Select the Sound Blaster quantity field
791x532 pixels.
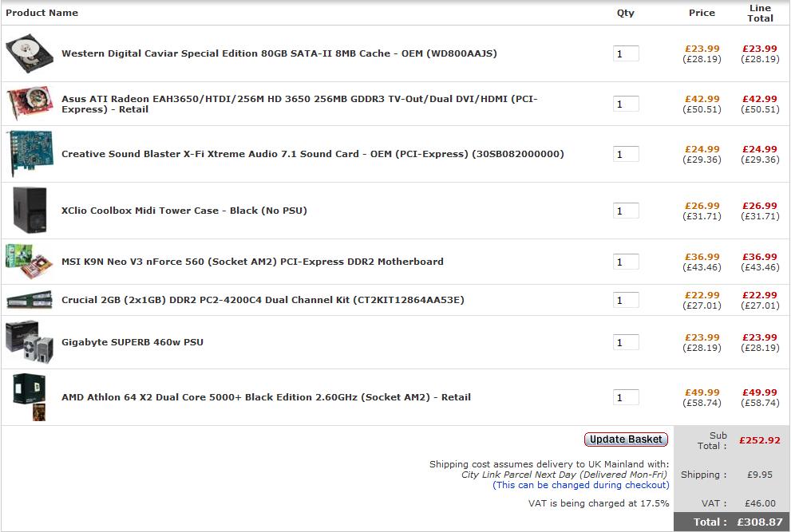[x=626, y=154]
